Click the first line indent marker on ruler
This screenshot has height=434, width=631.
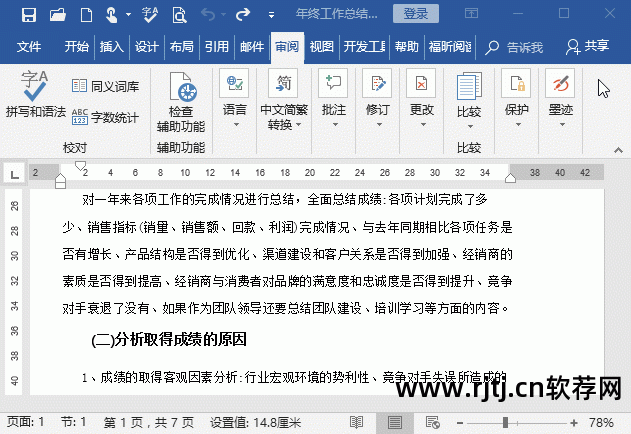tap(80, 165)
